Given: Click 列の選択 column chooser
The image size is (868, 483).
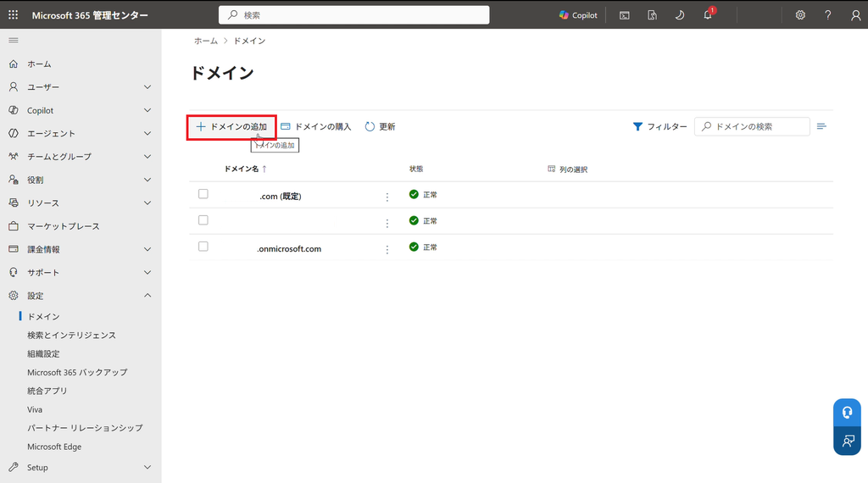Looking at the screenshot, I should click(567, 169).
